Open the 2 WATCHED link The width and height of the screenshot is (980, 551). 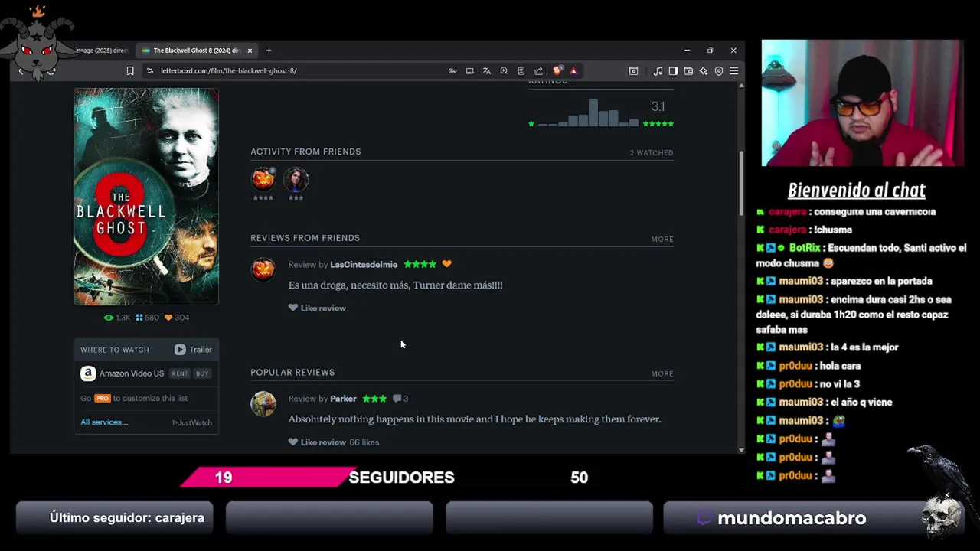pos(652,153)
